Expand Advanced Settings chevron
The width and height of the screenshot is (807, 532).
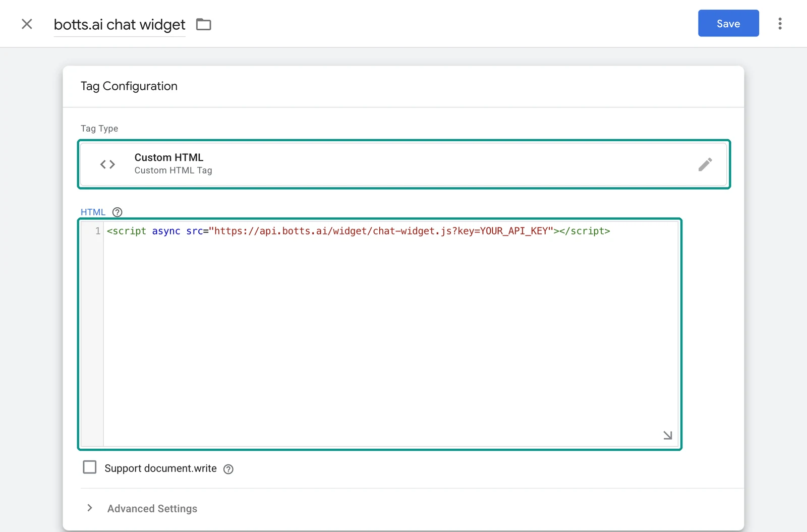(x=90, y=508)
